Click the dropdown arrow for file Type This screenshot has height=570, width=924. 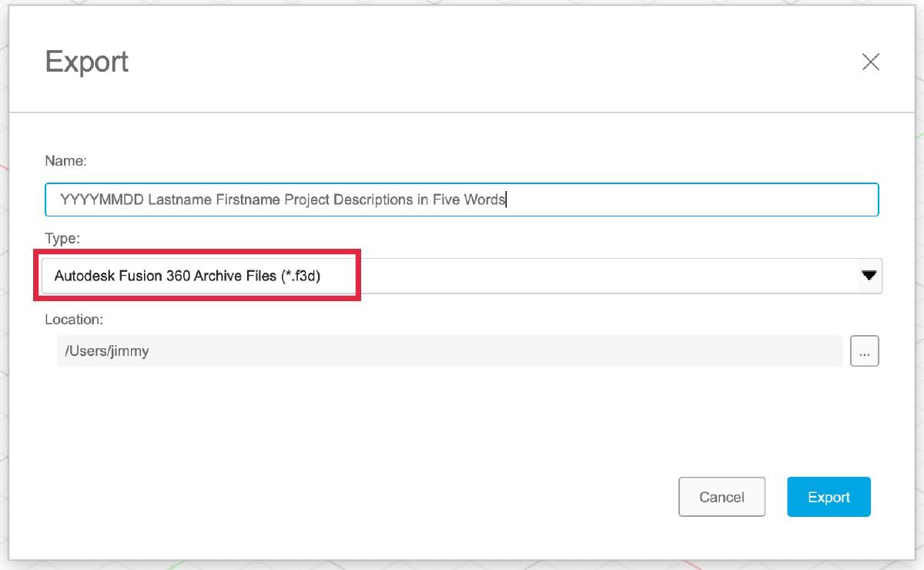[x=869, y=275]
